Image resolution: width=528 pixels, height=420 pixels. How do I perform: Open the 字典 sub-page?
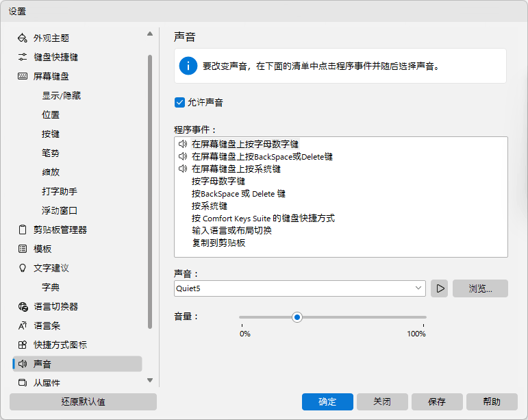(51, 287)
